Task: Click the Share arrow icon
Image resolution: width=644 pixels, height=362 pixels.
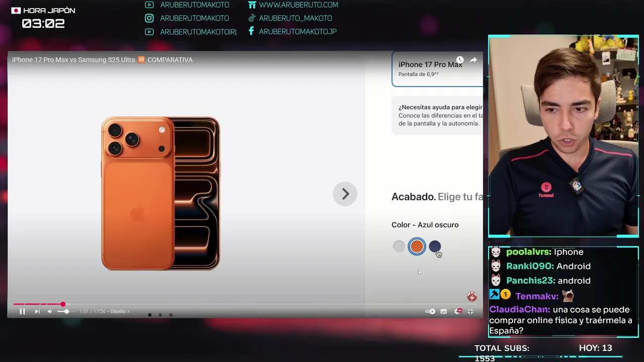Action: tap(473, 60)
